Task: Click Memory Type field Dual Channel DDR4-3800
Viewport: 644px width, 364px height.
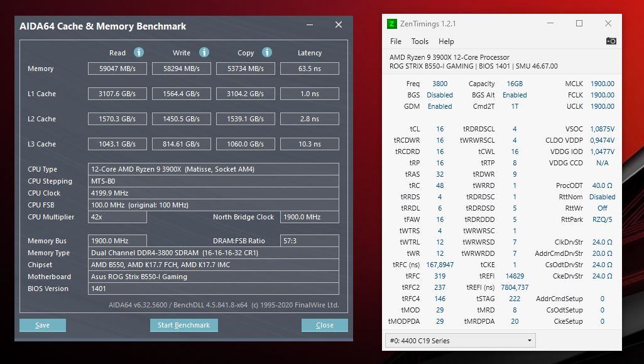Action: 214,253
